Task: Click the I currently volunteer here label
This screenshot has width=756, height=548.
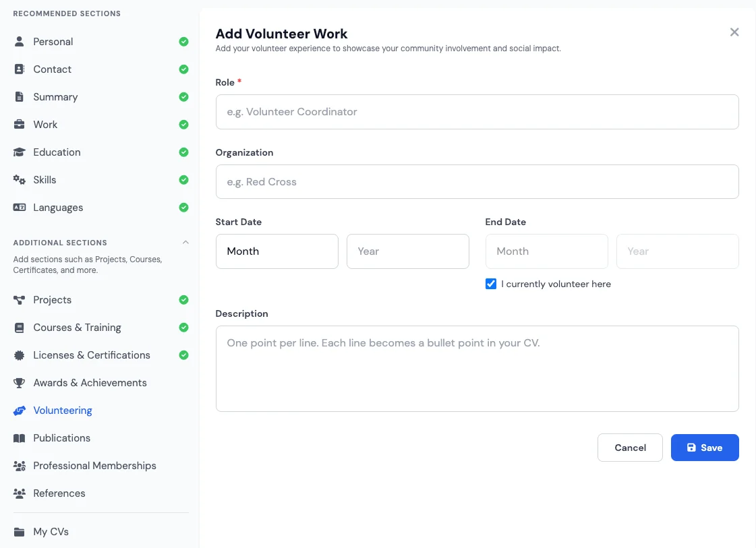Action: coord(556,284)
